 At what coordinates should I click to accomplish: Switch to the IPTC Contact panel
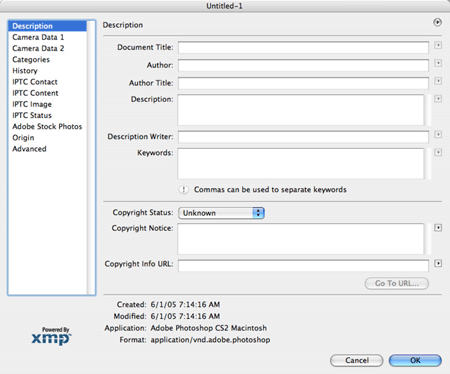click(x=35, y=82)
